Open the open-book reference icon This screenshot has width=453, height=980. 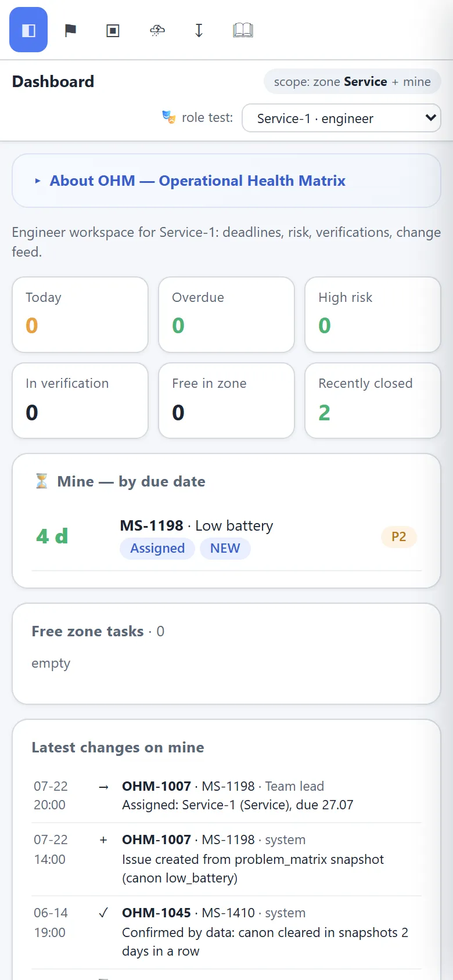243,30
